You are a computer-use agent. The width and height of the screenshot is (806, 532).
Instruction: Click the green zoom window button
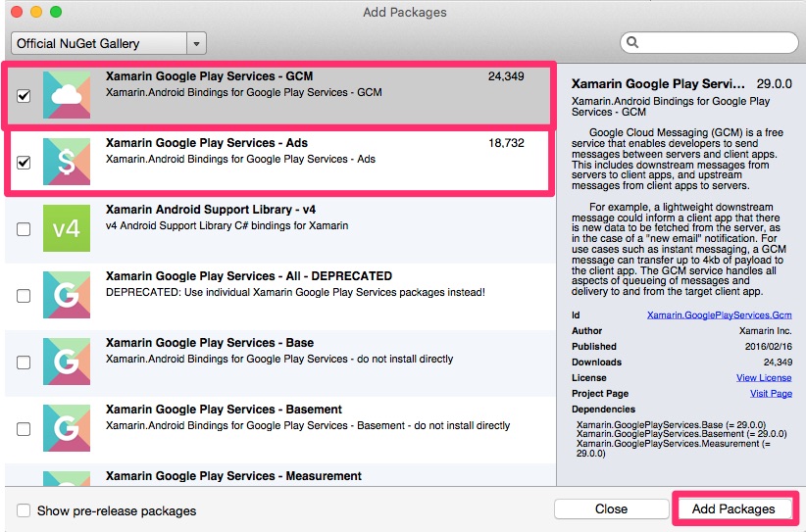tap(56, 12)
